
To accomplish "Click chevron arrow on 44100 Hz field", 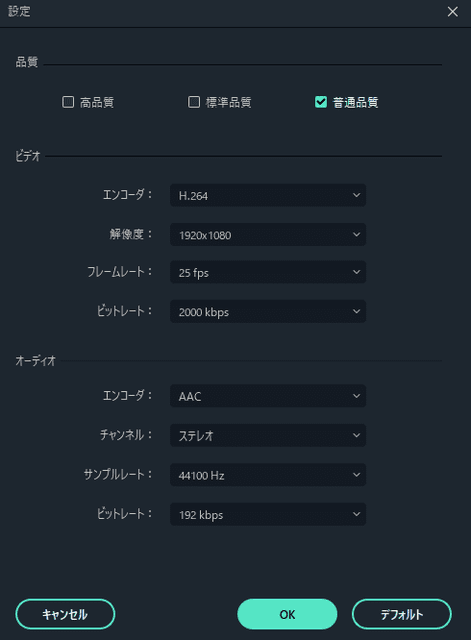I will (x=356, y=475).
